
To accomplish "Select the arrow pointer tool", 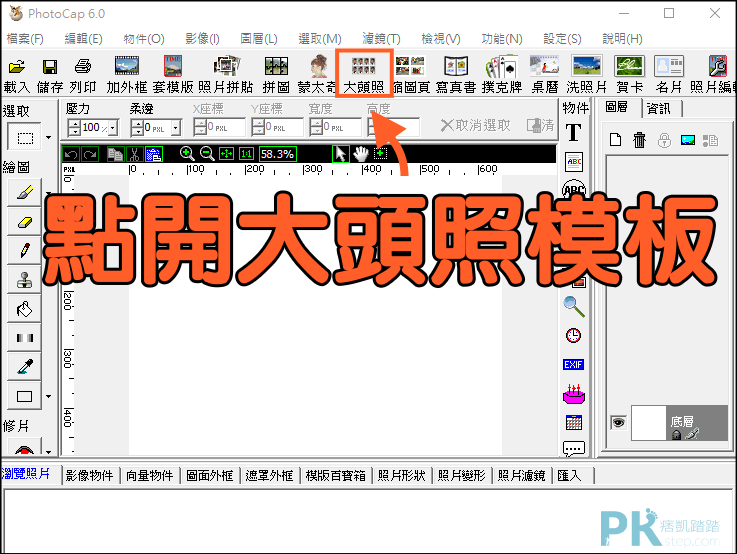I will click(341, 154).
